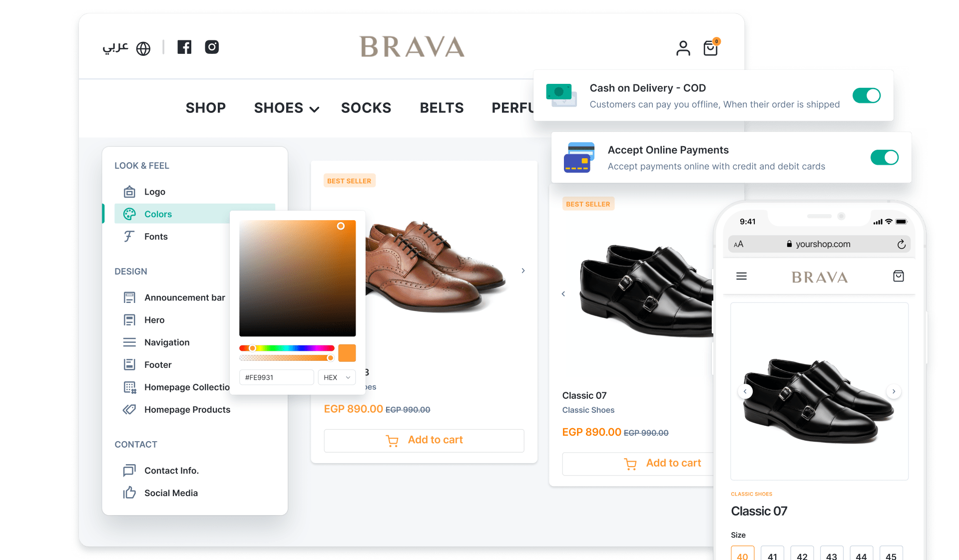Screen dimensions: 959x560
Task: Click next arrow on brown shoe image
Action: [x=523, y=271]
